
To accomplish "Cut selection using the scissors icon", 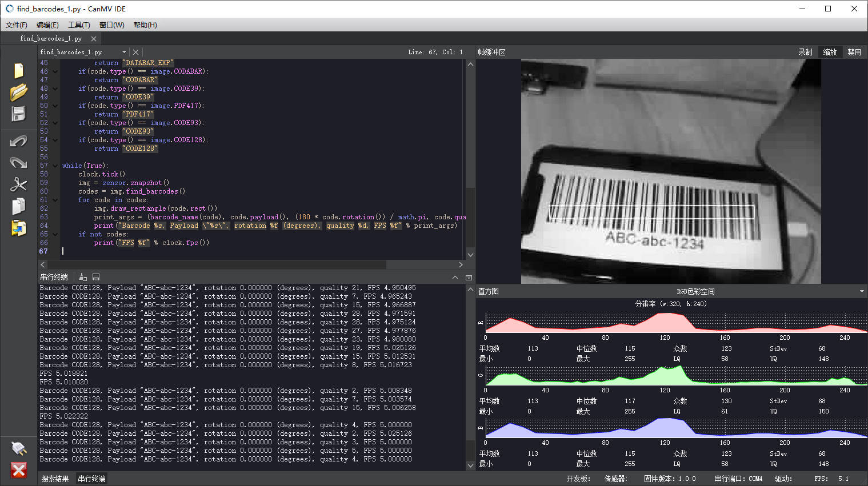I will (19, 184).
